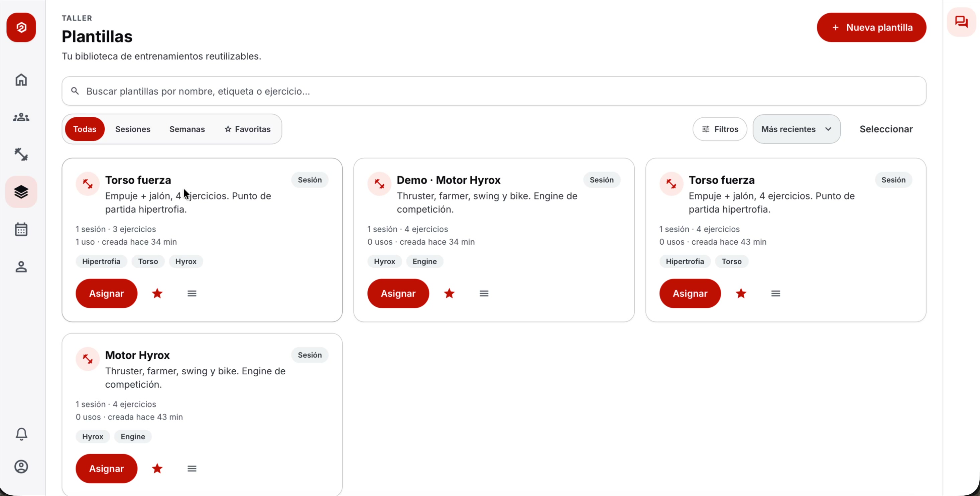The width and height of the screenshot is (980, 496).
Task: Assign the Torso fuerza template with 0 usos
Action: click(x=690, y=293)
